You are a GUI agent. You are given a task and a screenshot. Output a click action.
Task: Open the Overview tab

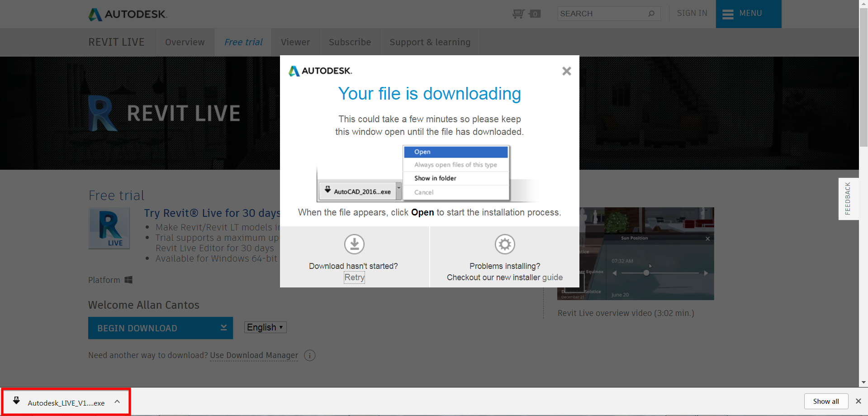coord(185,42)
